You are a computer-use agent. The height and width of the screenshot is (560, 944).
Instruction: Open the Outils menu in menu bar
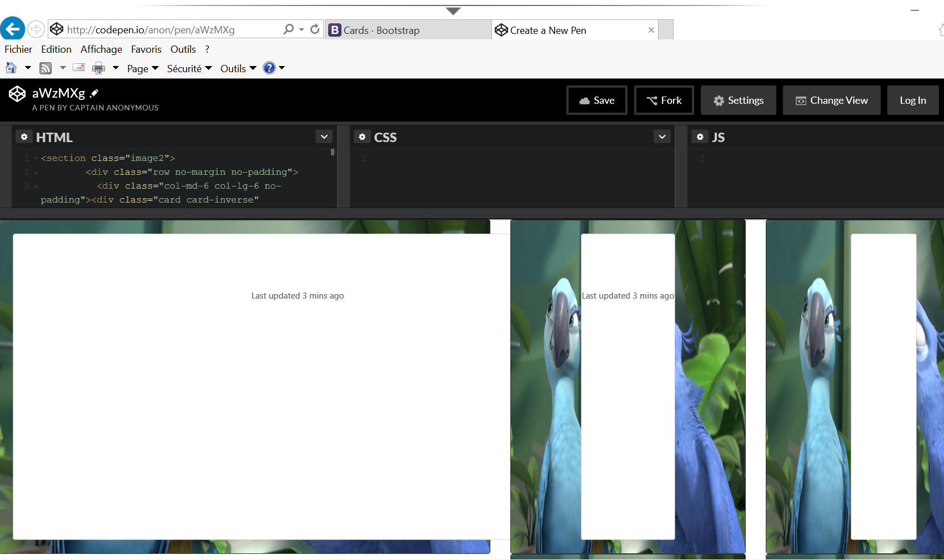click(183, 49)
